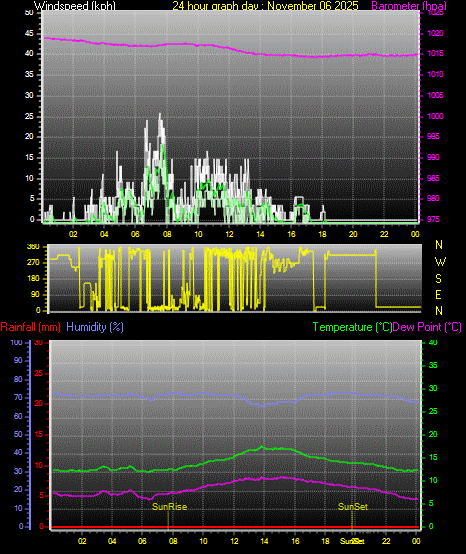Click the "E" compass direction label

(438, 295)
